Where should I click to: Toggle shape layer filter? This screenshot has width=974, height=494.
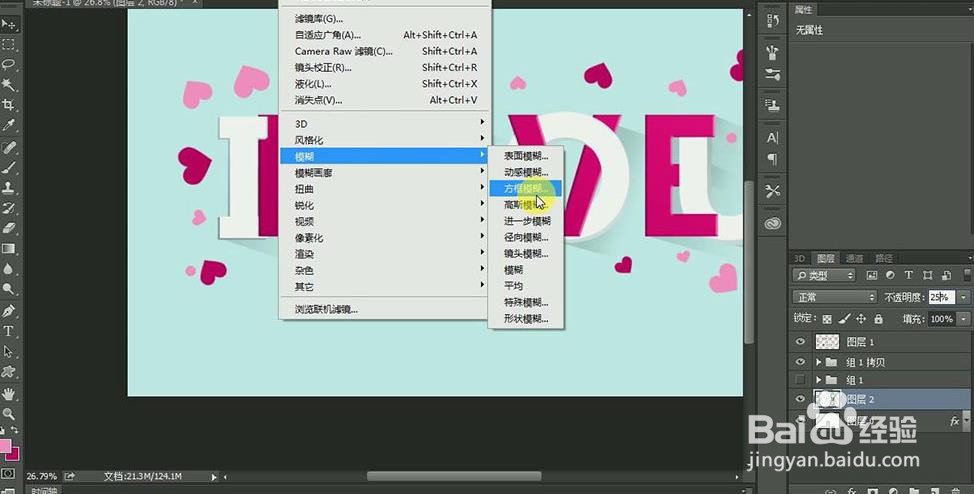[927, 275]
